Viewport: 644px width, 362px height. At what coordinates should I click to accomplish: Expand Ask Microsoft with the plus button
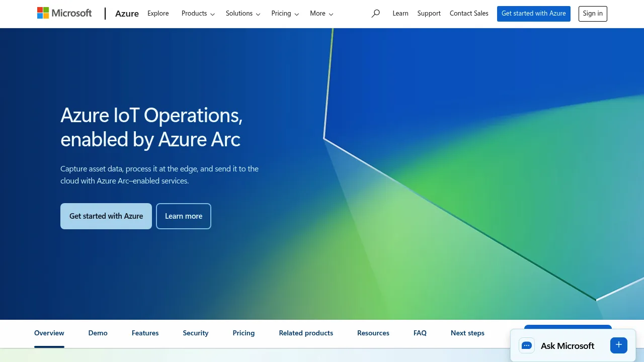point(619,345)
